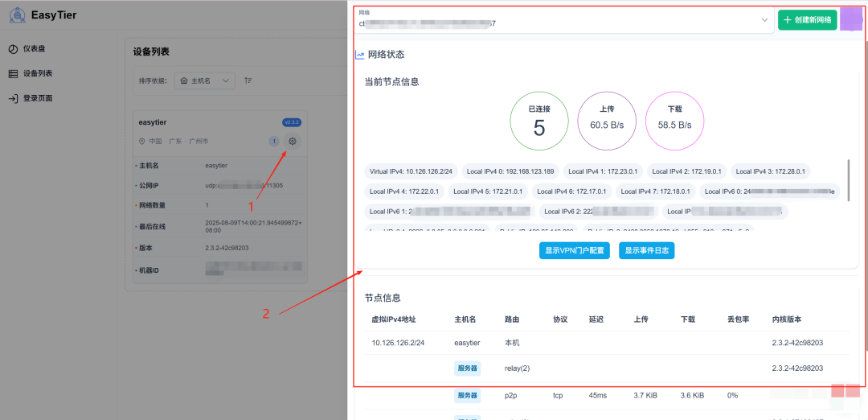Click the p2p route cell
The image size is (868, 420).
510,396
